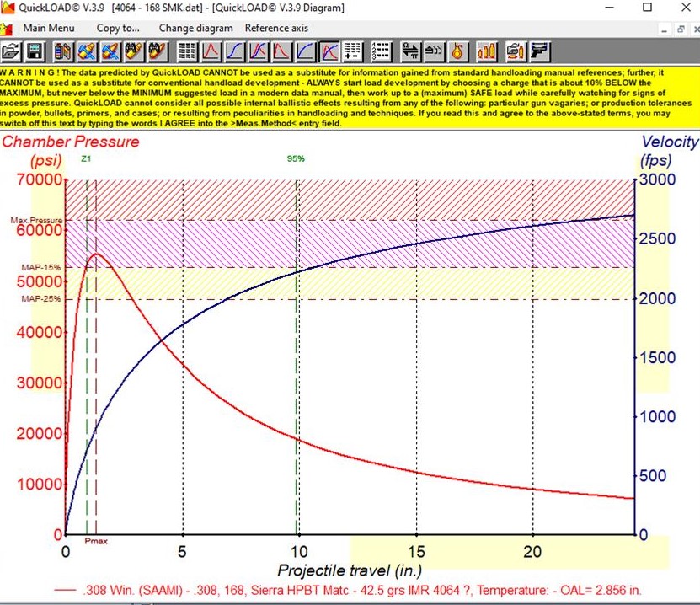Screen dimensions: 700x605
Task: Click the powder canisters icon
Action: click(63, 51)
